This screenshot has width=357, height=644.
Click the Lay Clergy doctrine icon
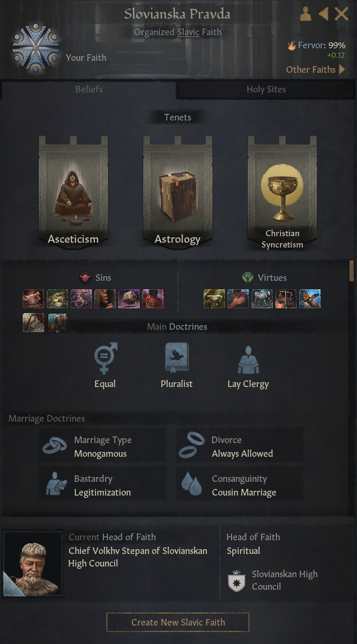click(x=248, y=360)
